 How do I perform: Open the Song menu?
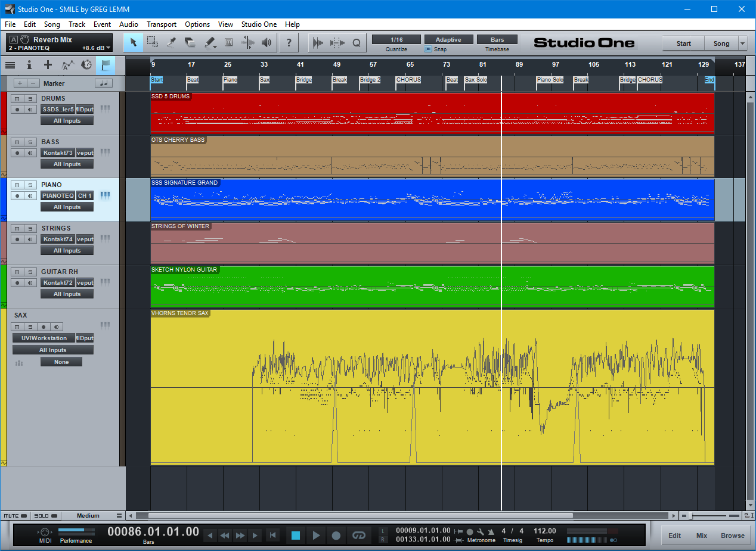coord(52,24)
